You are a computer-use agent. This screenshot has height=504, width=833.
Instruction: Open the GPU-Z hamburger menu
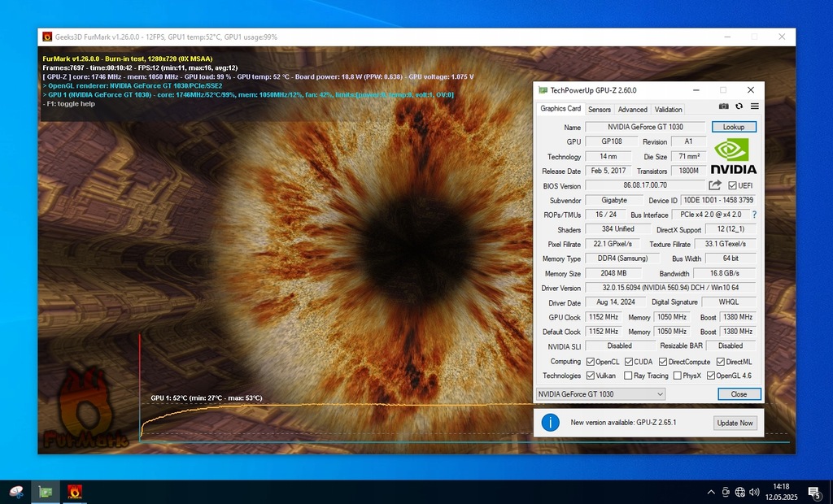pyautogui.click(x=754, y=106)
